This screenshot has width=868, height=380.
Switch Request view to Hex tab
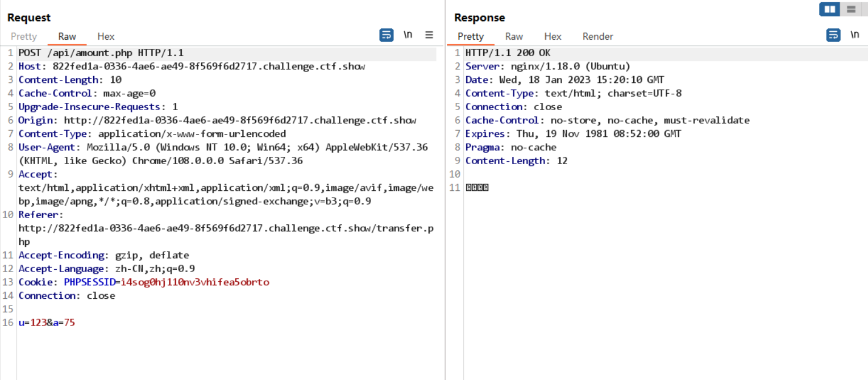point(106,36)
